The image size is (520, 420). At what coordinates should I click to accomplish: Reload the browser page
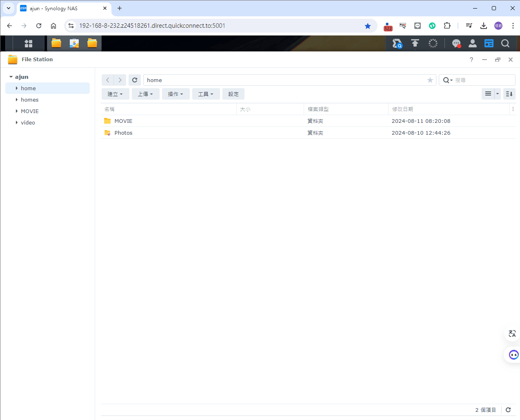tap(39, 26)
